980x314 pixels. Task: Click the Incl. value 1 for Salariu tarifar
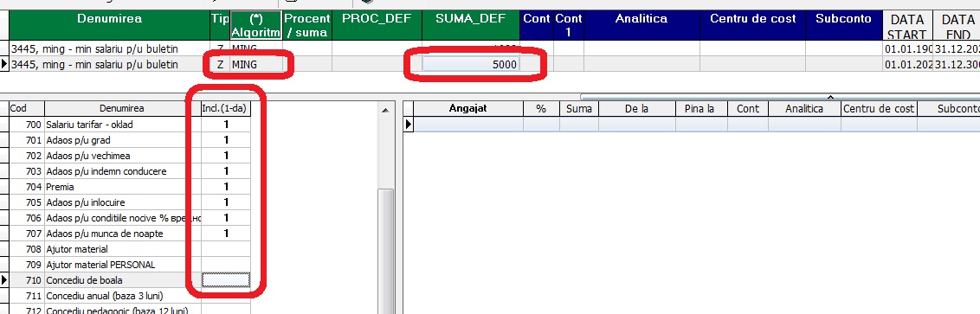(x=226, y=125)
